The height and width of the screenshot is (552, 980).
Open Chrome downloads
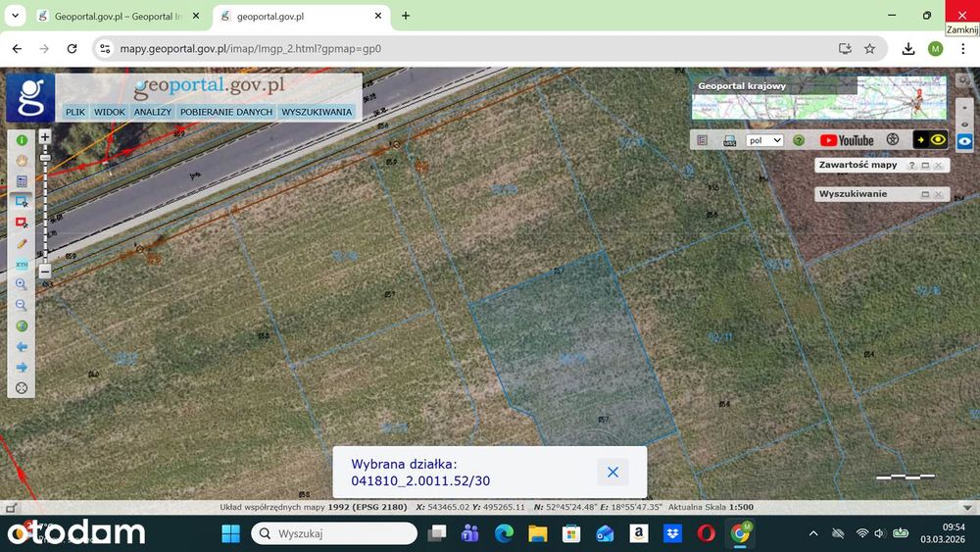click(908, 48)
